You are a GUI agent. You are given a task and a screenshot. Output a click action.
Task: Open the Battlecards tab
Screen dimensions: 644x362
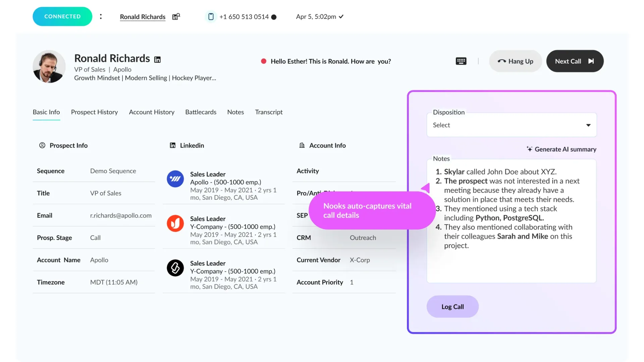(201, 112)
